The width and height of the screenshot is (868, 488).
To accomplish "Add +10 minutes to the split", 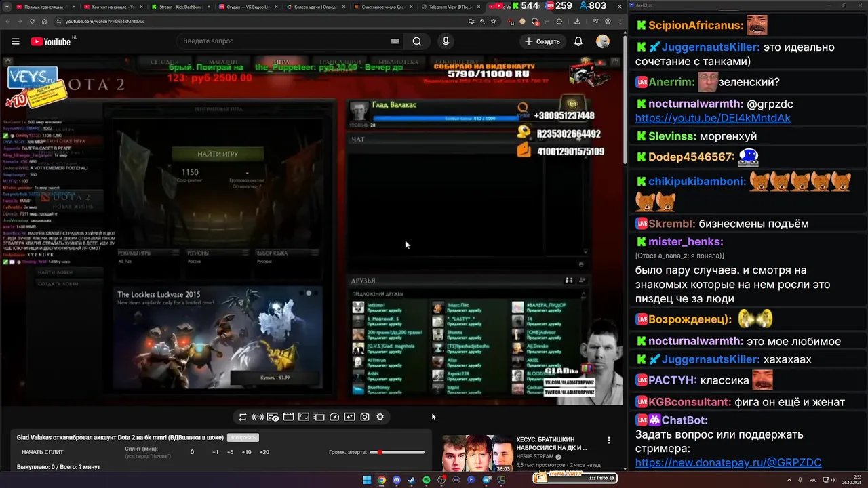I will (x=247, y=452).
